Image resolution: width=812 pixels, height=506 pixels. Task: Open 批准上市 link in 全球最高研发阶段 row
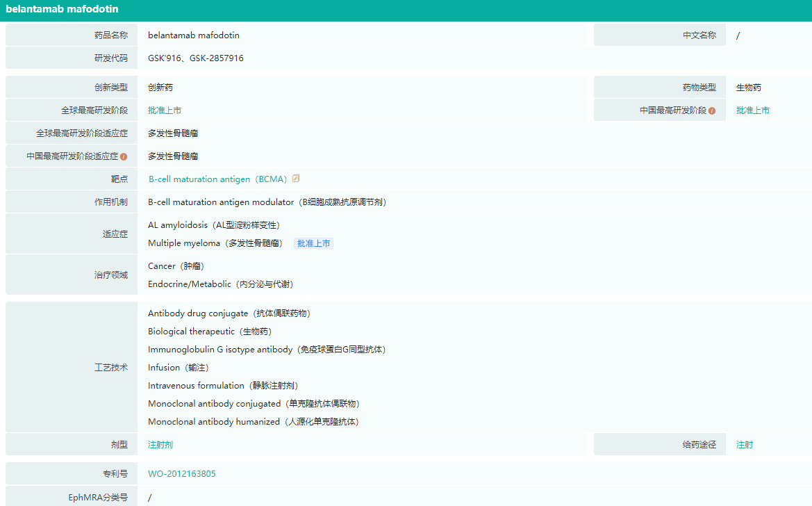coord(165,111)
